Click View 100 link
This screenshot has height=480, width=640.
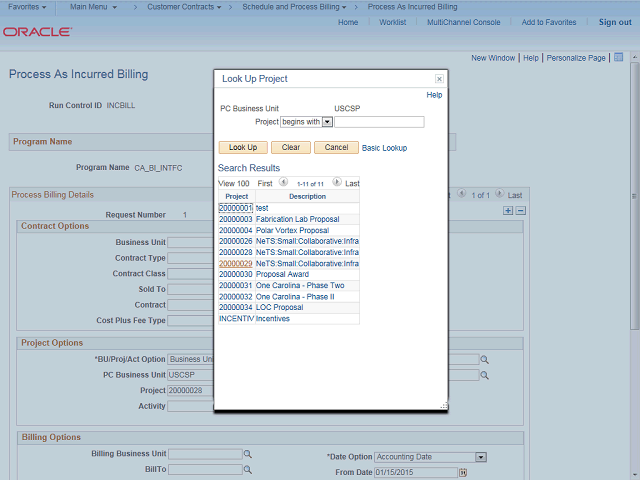234,184
